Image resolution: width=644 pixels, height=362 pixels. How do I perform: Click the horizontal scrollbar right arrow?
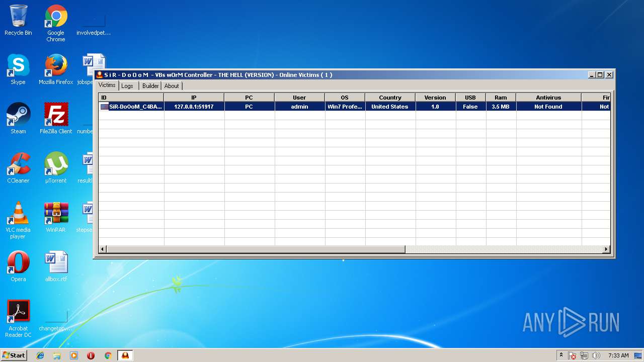pyautogui.click(x=606, y=249)
